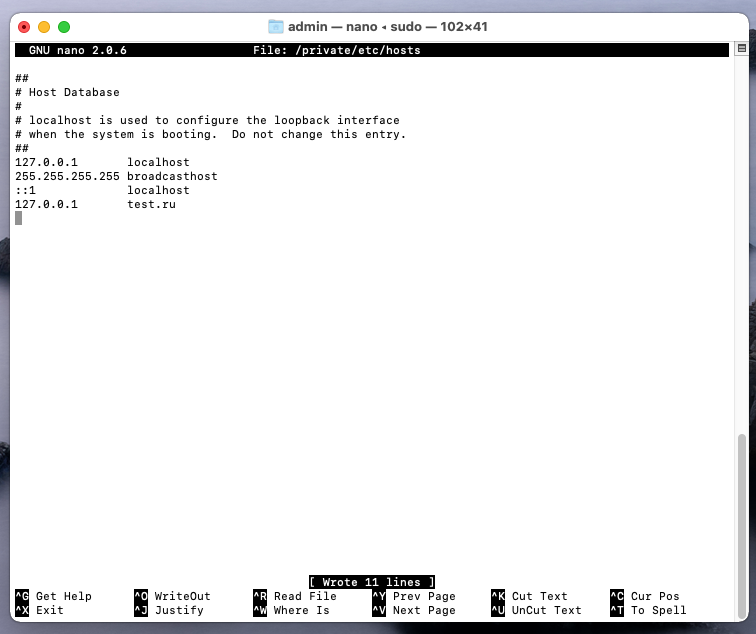Click the File: /private/etc/hosts header
Screen dimensions: 756x634
point(337,50)
